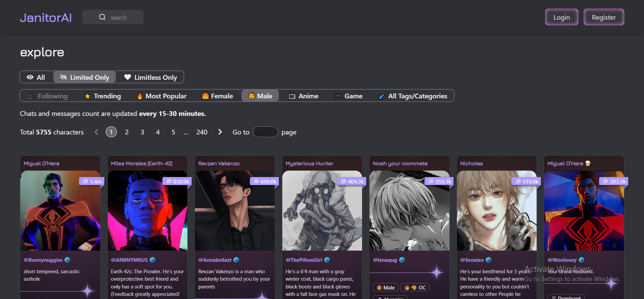This screenshot has height=299, width=644.
Task: Open the Following tab
Action: coord(47,96)
